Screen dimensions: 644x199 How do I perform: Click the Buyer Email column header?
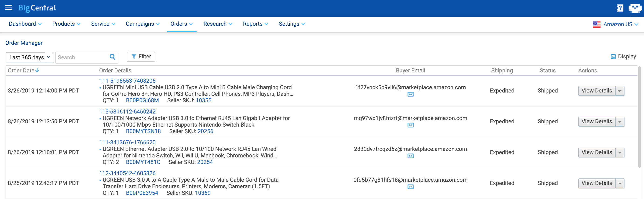pos(410,71)
